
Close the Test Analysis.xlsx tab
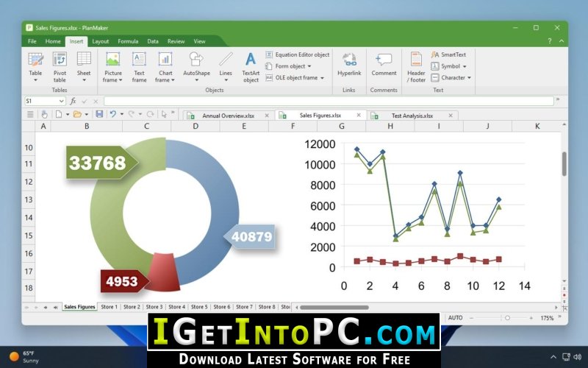(x=451, y=116)
